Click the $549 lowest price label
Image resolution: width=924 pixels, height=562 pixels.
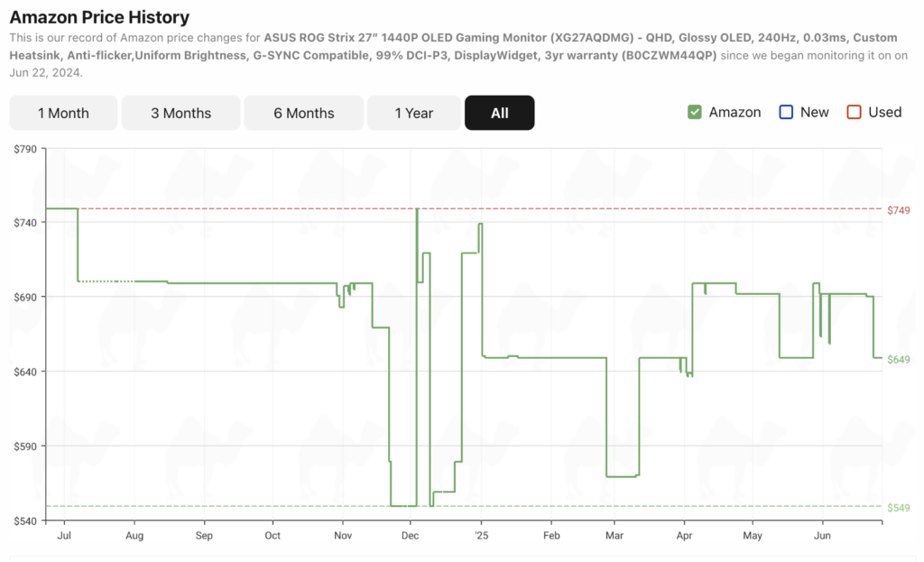pos(898,508)
